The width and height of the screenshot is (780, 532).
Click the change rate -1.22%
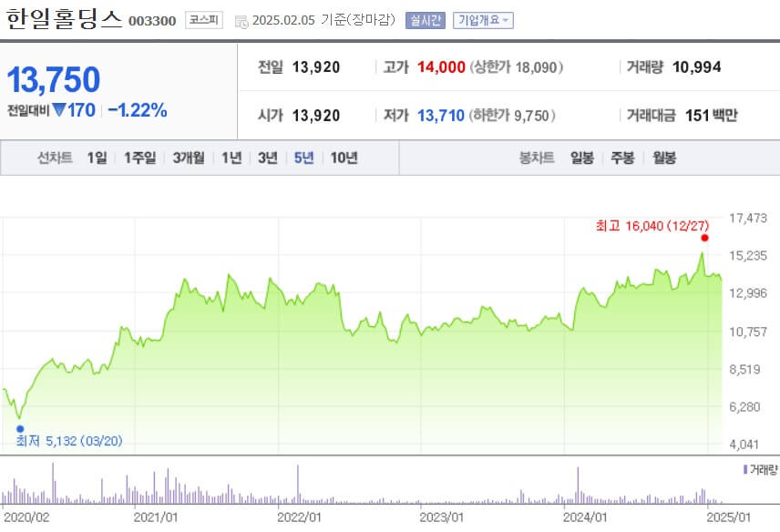[138, 110]
